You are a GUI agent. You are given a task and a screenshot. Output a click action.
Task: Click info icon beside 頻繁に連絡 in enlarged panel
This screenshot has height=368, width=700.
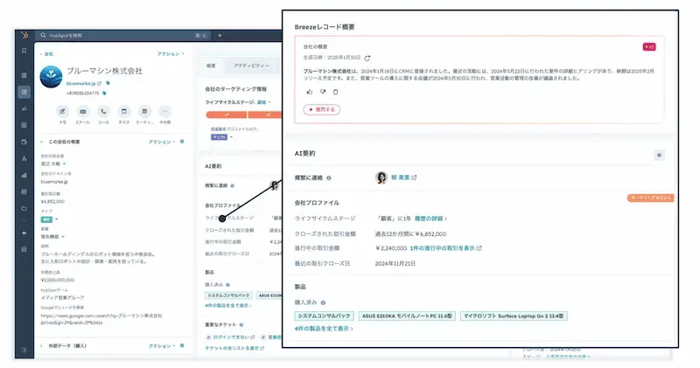tap(329, 178)
